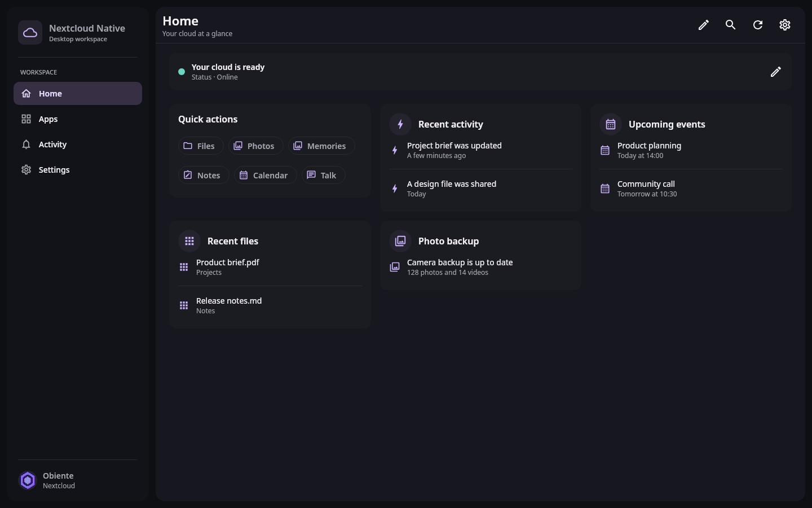Click the Recent files grid header icon
The height and width of the screenshot is (508, 812).
[x=189, y=241]
